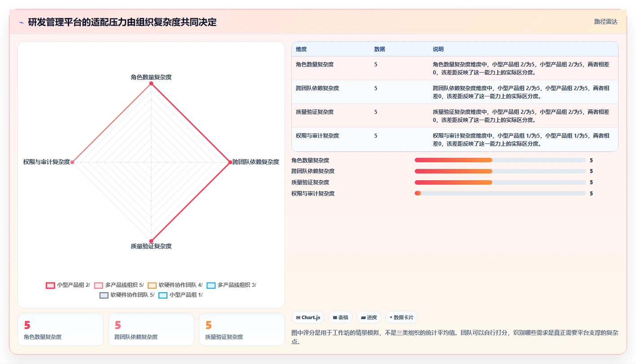Select the 角色数量复杂度 data card
Image resolution: width=636 pixels, height=364 pixels.
tap(61, 329)
